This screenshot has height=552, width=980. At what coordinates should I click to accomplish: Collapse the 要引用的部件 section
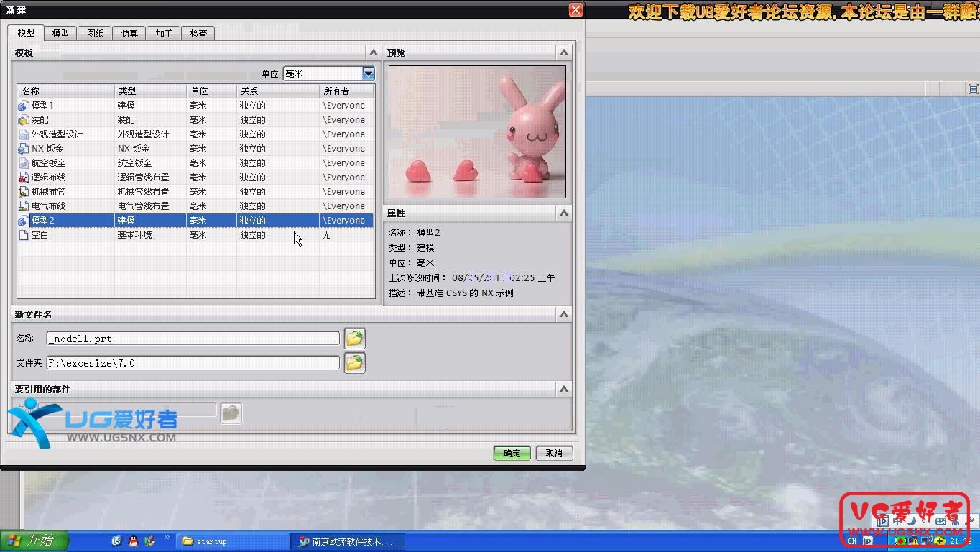(564, 389)
